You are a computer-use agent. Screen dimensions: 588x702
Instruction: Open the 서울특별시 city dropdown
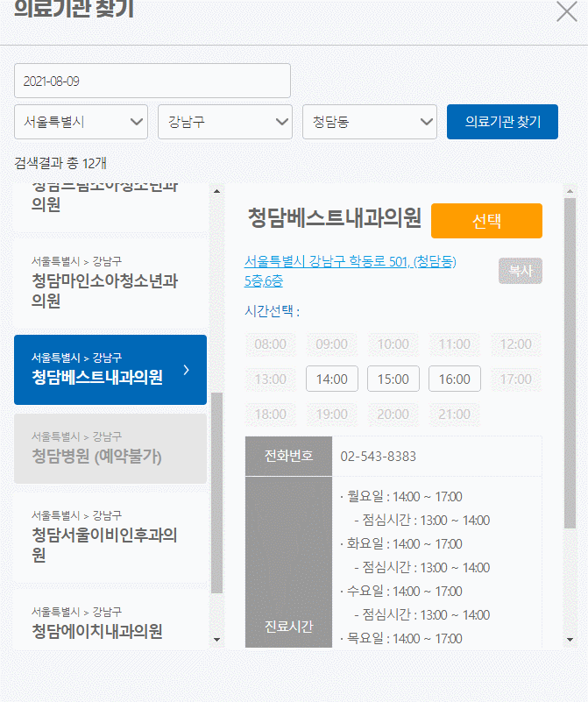[x=81, y=122]
